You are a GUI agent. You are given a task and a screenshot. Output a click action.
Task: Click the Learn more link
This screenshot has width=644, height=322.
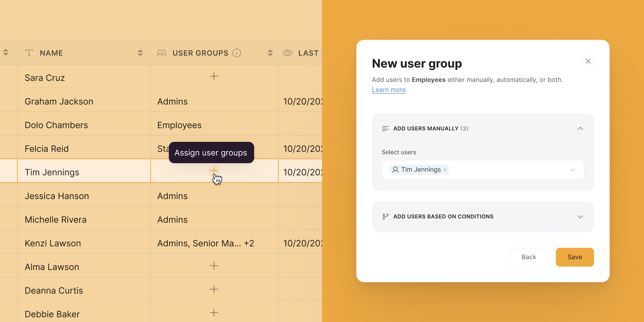(389, 90)
